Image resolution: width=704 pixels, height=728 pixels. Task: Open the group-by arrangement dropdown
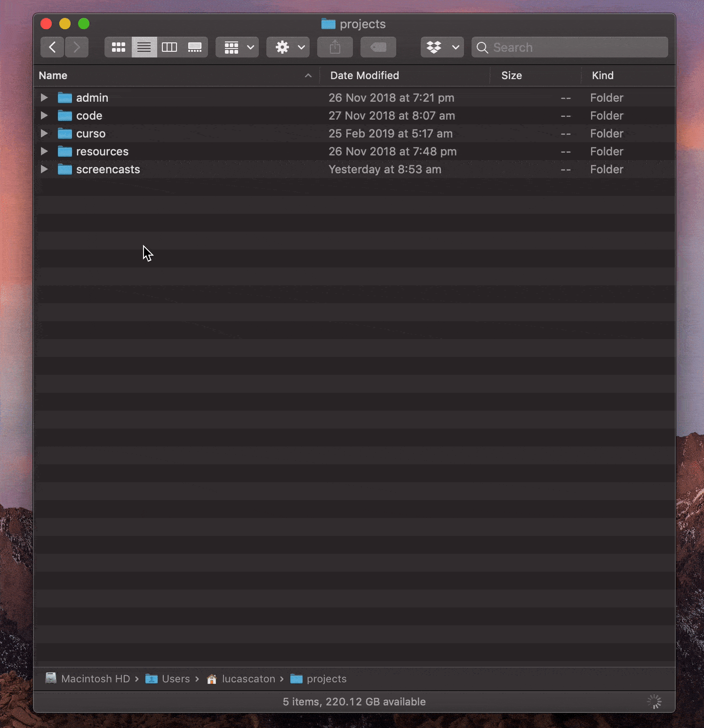coord(237,47)
